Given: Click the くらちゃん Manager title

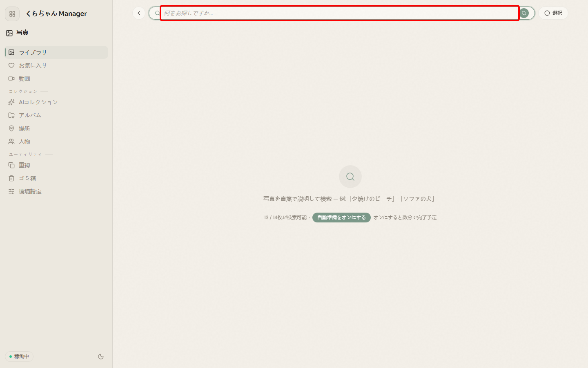Looking at the screenshot, I should (56, 13).
